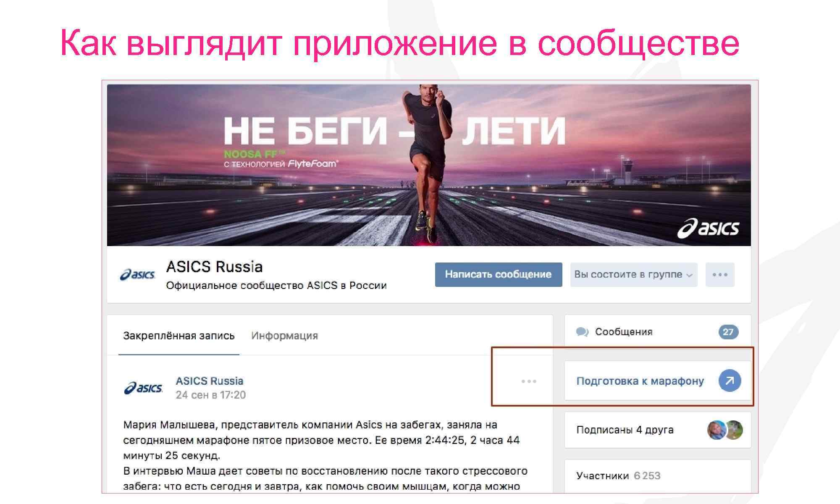Open the post timestamp '24 сен в 17:20'
Screen dimensions: 840x504
(x=211, y=395)
